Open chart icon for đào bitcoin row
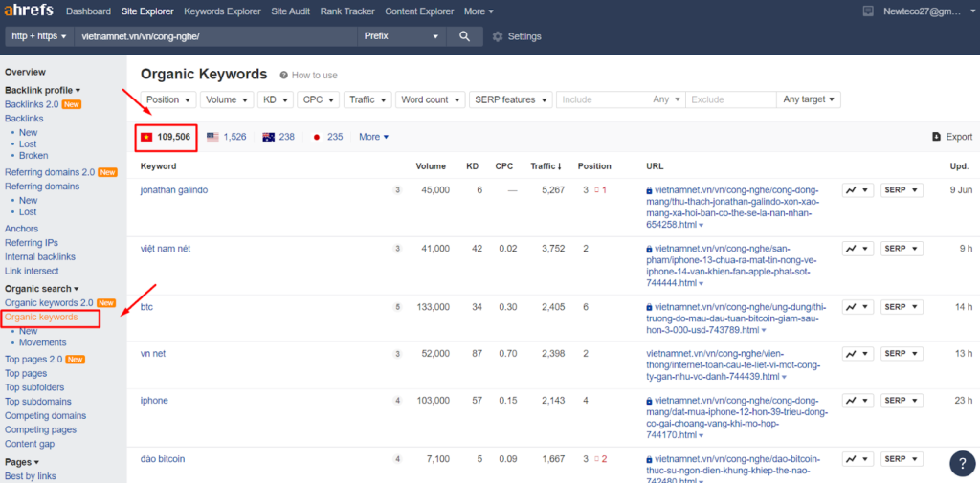Viewport: 980px width, 483px height. [x=857, y=459]
